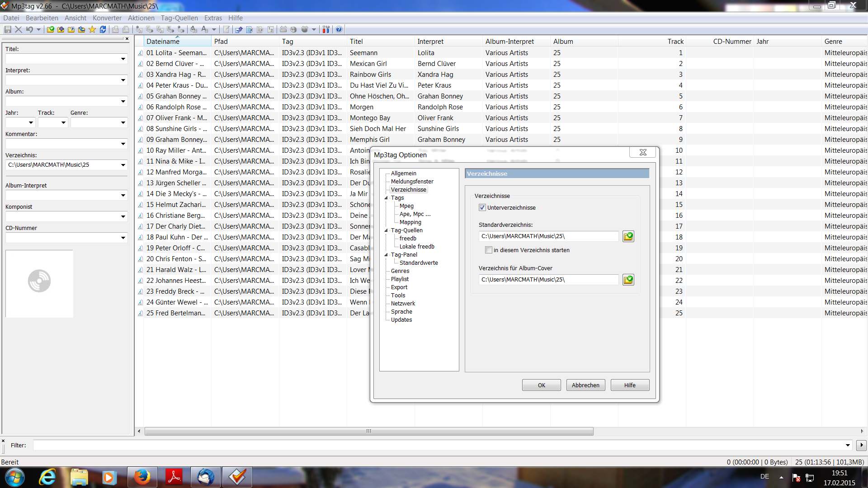Click the horizontal scrollbar of file list
Viewport: 868px width, 488px height.
pos(368,431)
